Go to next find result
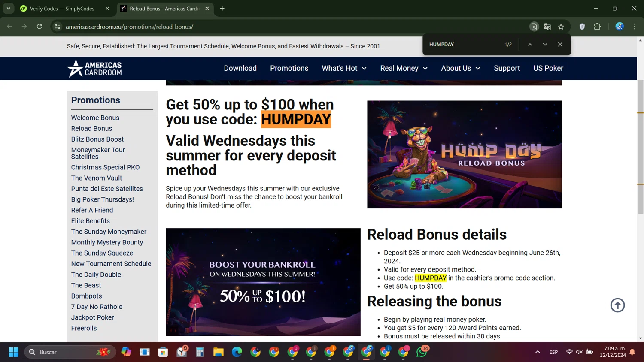This screenshot has height=362, width=644. [x=545, y=45]
